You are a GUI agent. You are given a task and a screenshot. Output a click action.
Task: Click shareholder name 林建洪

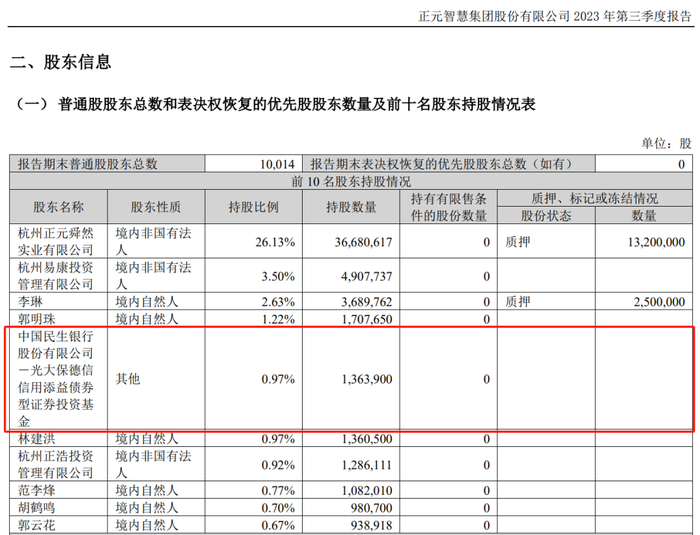[x=37, y=439]
